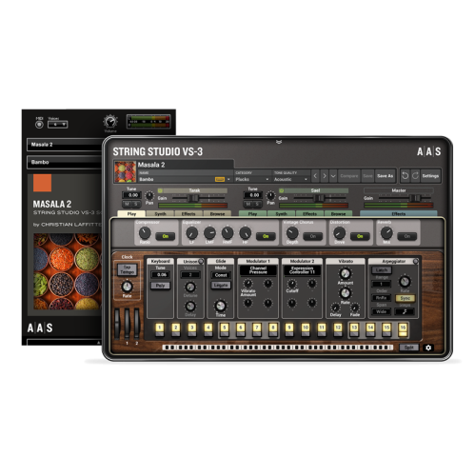Click the undo arrow icon

click(405, 176)
